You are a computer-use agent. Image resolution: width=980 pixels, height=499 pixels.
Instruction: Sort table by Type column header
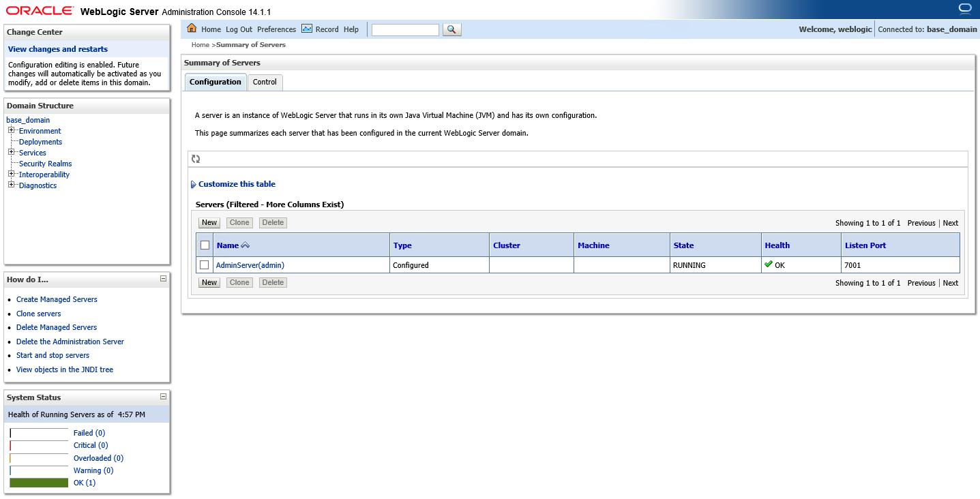[x=402, y=245]
